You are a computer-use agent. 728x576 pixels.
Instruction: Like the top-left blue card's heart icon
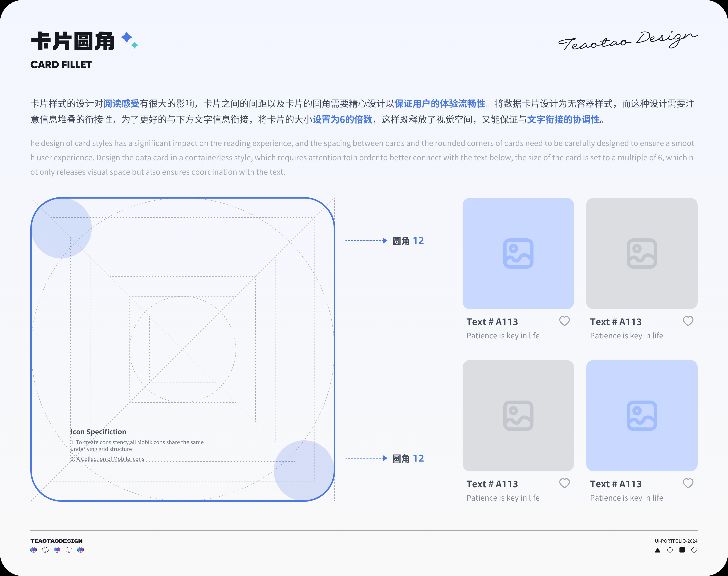click(x=564, y=321)
